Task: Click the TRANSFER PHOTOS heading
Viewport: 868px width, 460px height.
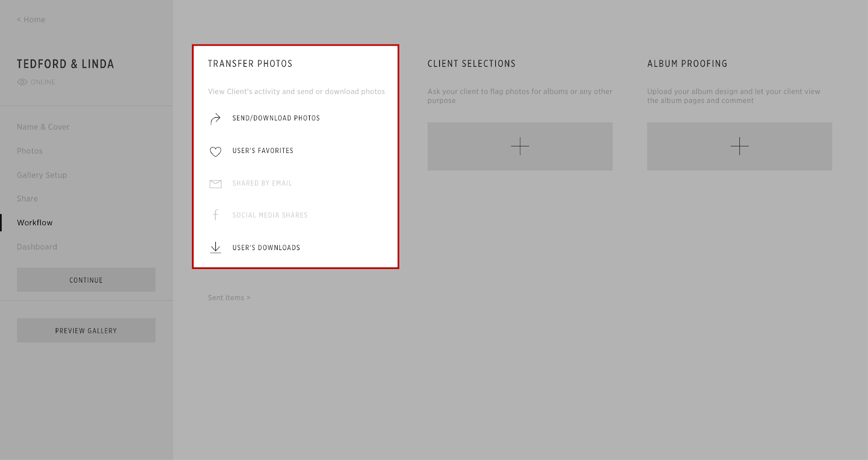Action: click(250, 64)
